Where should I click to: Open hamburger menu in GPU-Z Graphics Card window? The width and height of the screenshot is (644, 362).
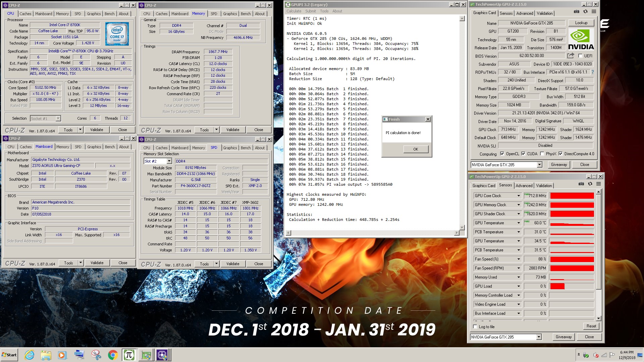594,12
